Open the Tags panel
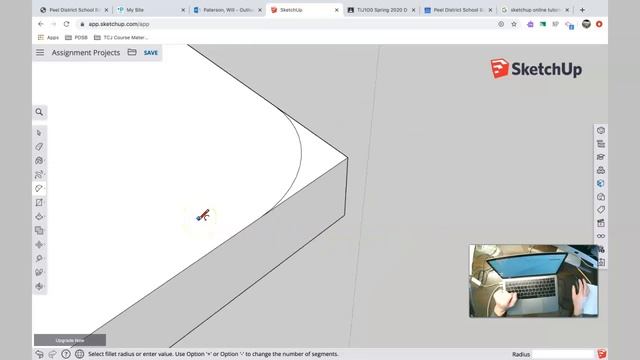Viewport: 640px width, 360px height. (x=600, y=210)
